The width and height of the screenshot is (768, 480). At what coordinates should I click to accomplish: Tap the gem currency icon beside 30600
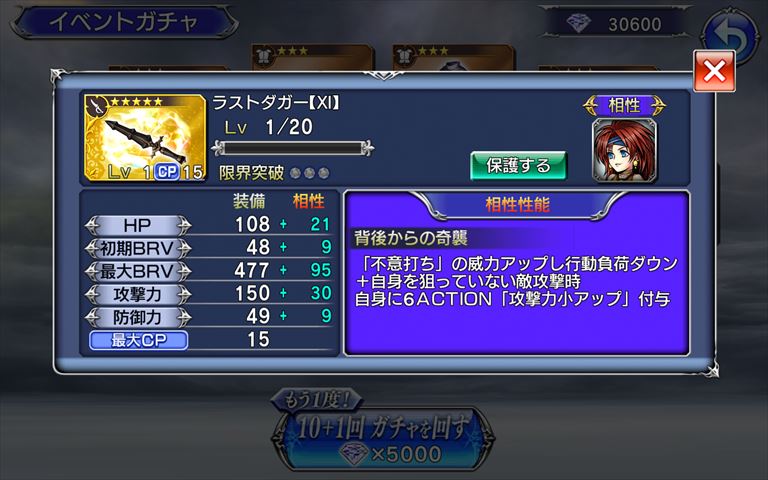578,23
